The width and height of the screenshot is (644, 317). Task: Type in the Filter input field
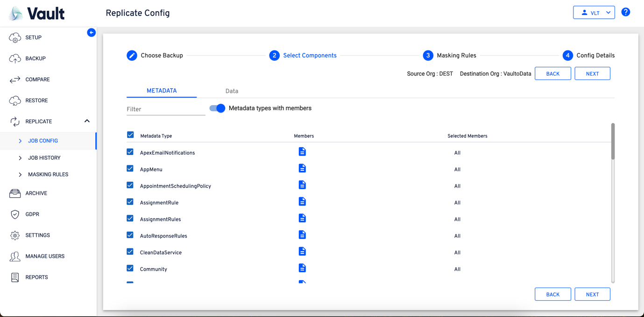tap(166, 109)
